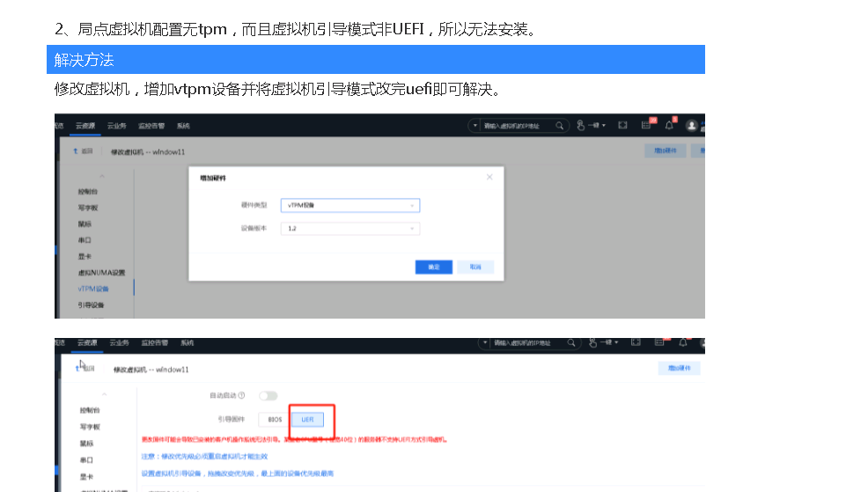Open the 设备版本 dropdown showing 1.2

350,229
